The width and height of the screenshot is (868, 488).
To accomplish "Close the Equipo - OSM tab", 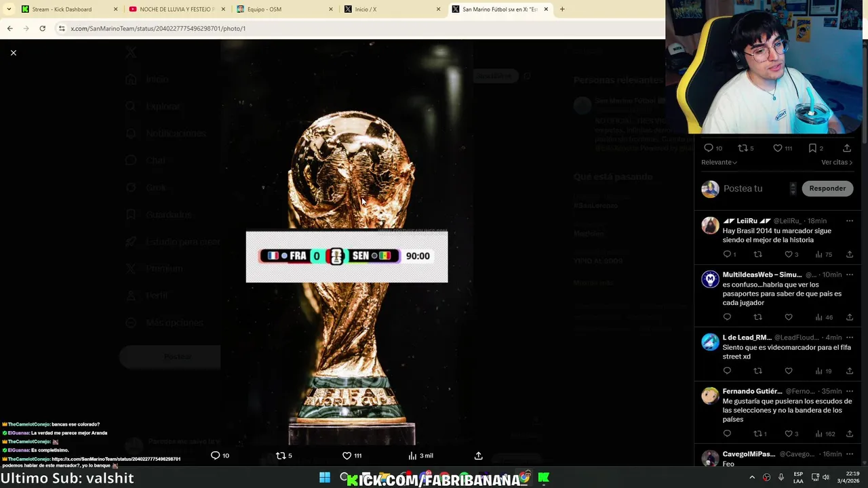I will (x=331, y=9).
